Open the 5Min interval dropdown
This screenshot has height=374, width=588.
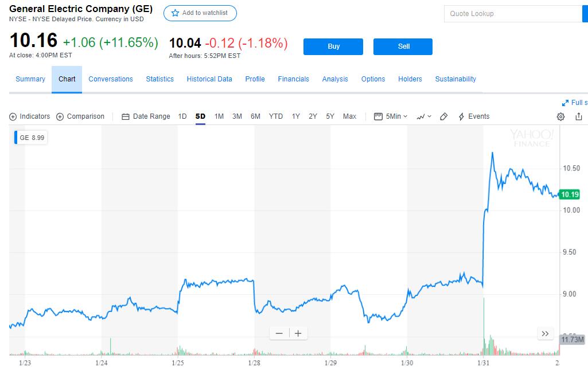click(391, 116)
